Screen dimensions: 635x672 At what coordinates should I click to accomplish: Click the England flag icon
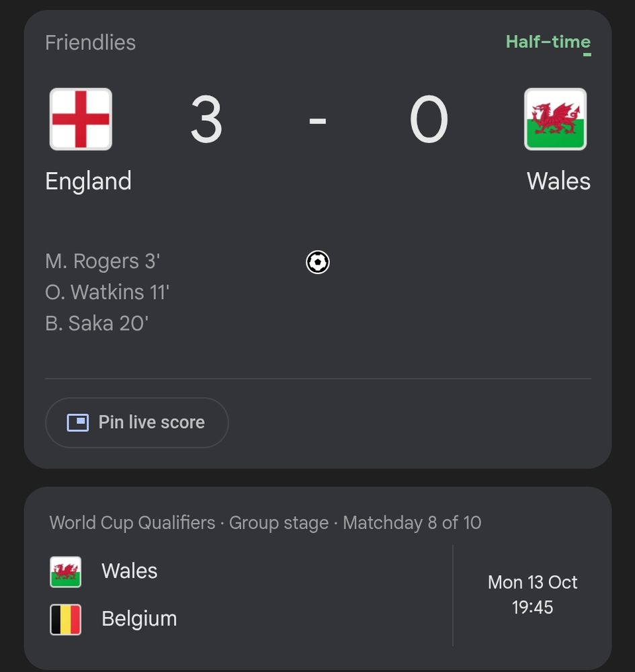(81, 119)
